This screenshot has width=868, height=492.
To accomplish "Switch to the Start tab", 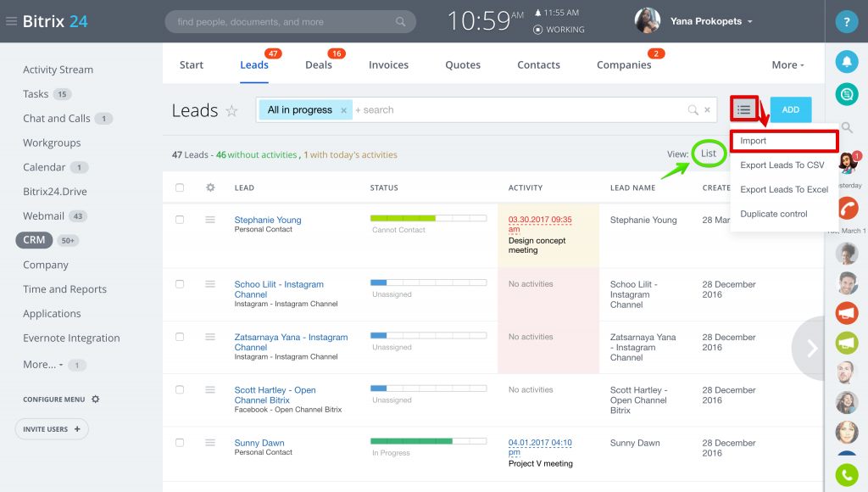I will pos(192,64).
